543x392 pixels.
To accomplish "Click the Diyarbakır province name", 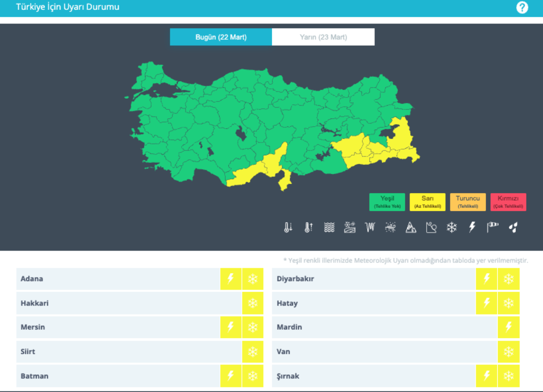I will pyautogui.click(x=295, y=279).
